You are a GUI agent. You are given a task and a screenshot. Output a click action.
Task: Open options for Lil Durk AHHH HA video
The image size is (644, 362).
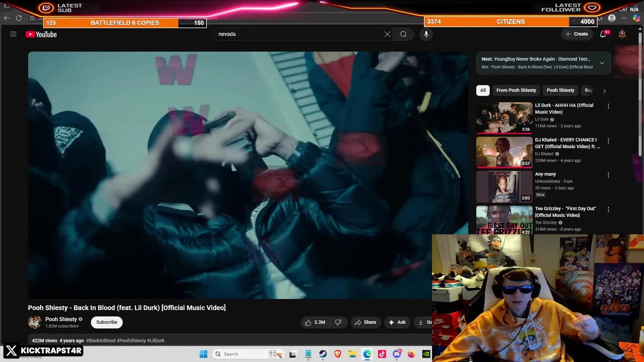608,106
